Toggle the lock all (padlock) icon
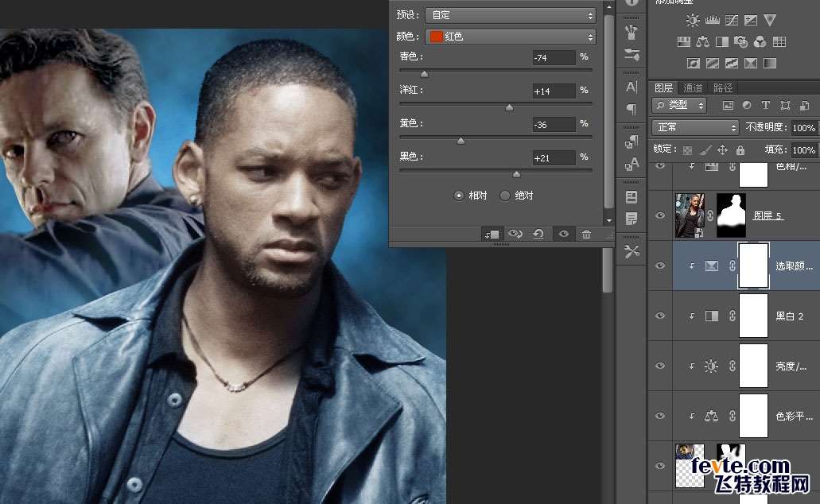 click(740, 150)
